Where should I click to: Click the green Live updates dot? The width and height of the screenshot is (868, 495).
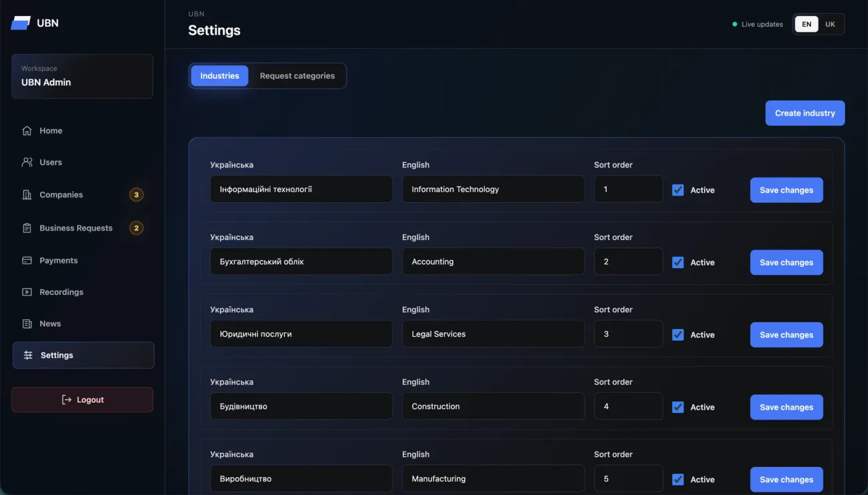(x=735, y=24)
